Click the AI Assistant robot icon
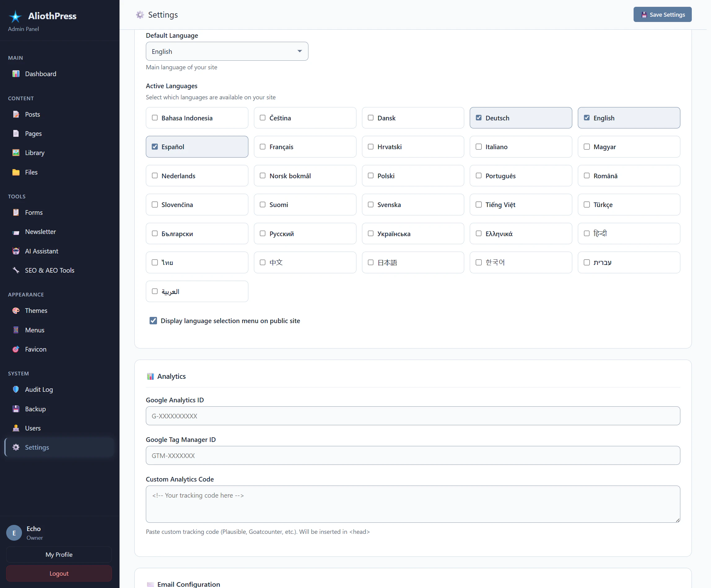The height and width of the screenshot is (588, 711). tap(16, 251)
